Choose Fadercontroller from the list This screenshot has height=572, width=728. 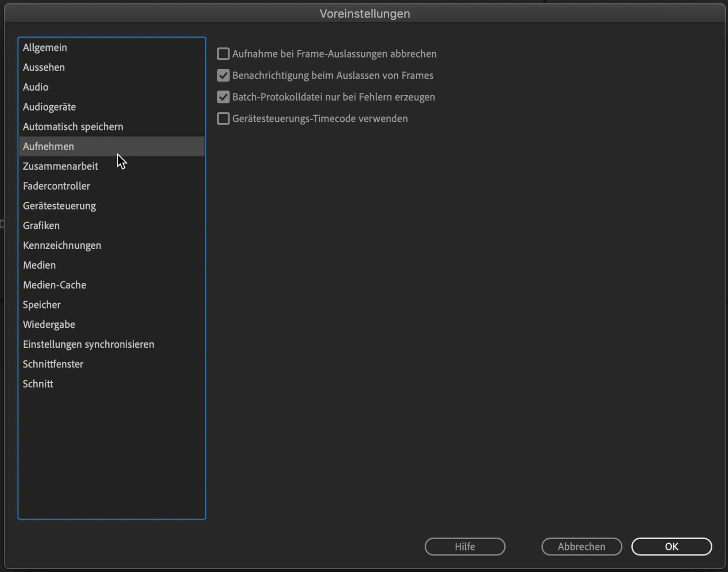(57, 186)
